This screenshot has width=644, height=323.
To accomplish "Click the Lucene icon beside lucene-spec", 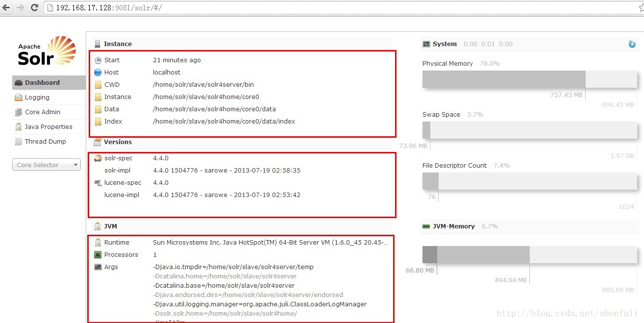I will [98, 182].
